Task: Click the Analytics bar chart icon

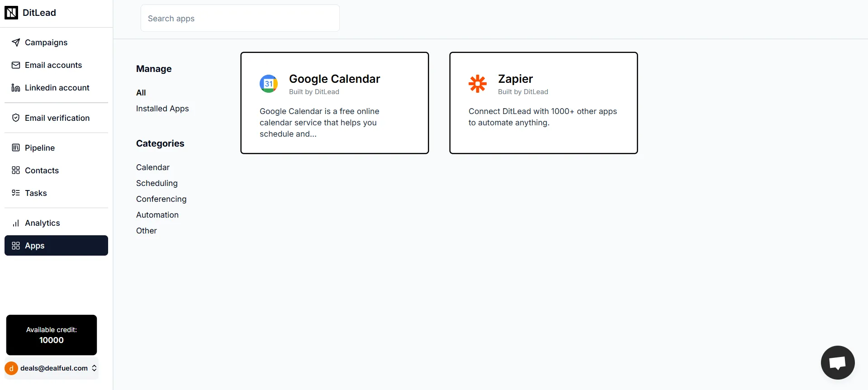Action: pos(16,223)
